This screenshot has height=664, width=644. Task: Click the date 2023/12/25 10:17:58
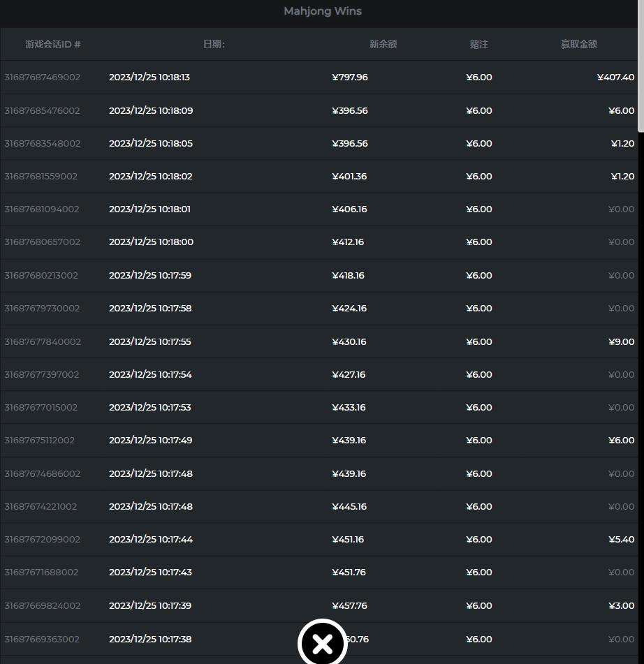[150, 309]
